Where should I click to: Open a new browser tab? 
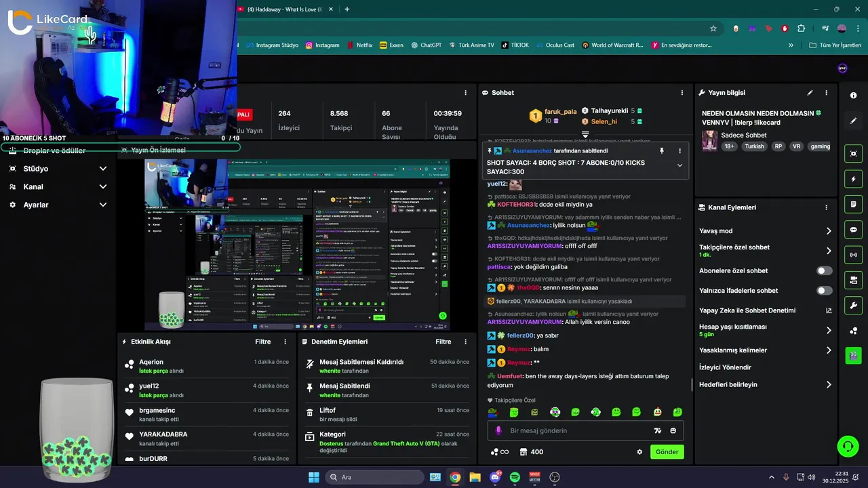347,9
